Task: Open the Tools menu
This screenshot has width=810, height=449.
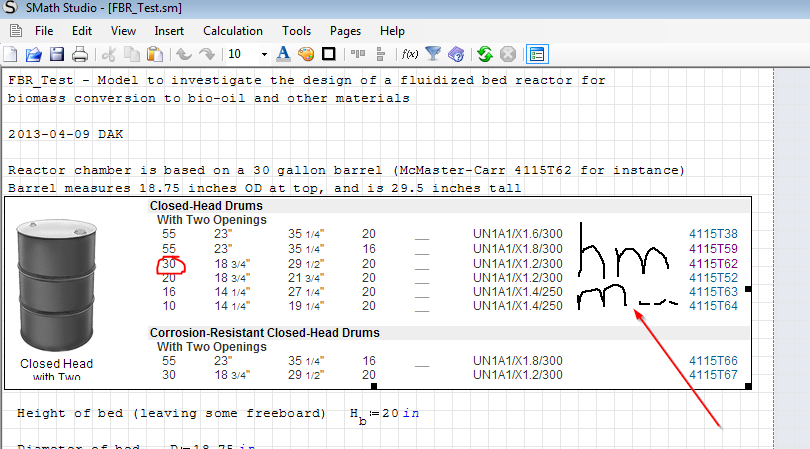Action: [296, 31]
